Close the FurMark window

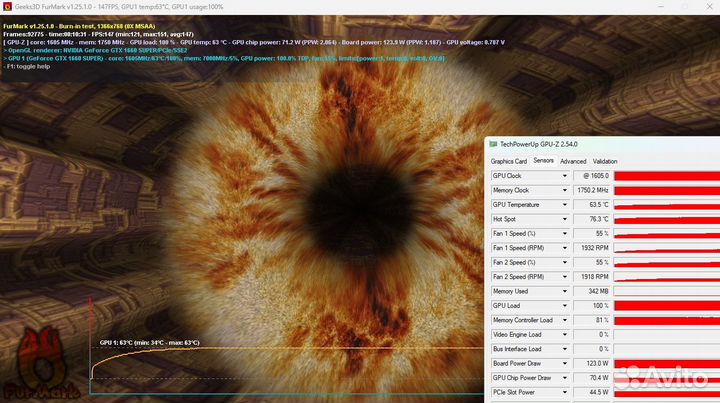(709, 7)
